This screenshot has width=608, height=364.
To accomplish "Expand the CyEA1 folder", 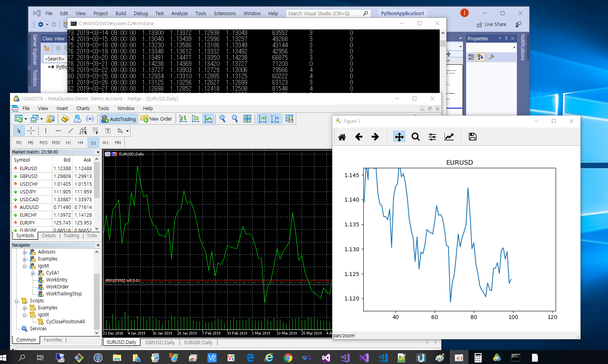I will [x=33, y=273].
